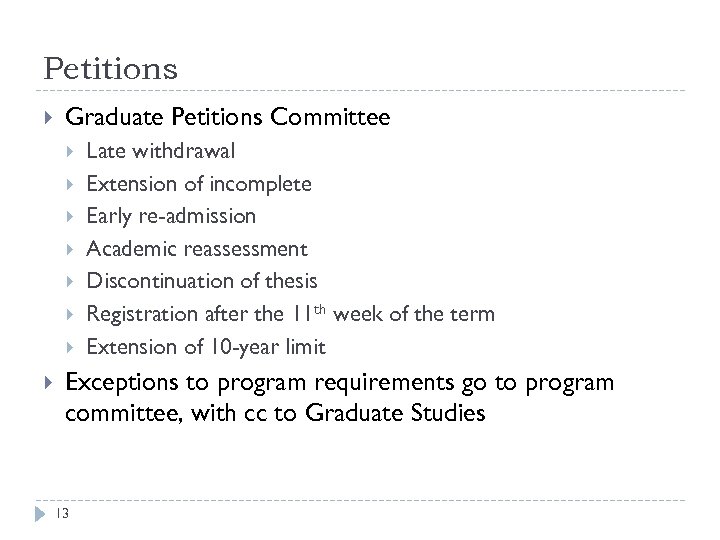Click the bullet arrow before Late withdrawal
720x540 pixels.
tap(71, 152)
